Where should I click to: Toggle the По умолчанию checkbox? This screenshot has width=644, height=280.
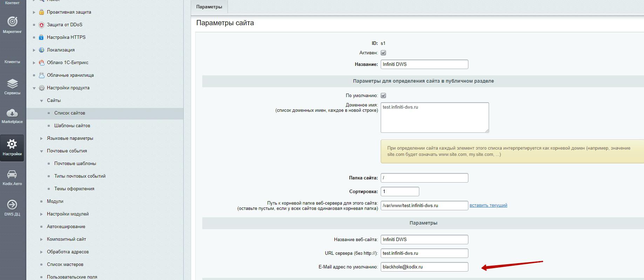[x=383, y=96]
